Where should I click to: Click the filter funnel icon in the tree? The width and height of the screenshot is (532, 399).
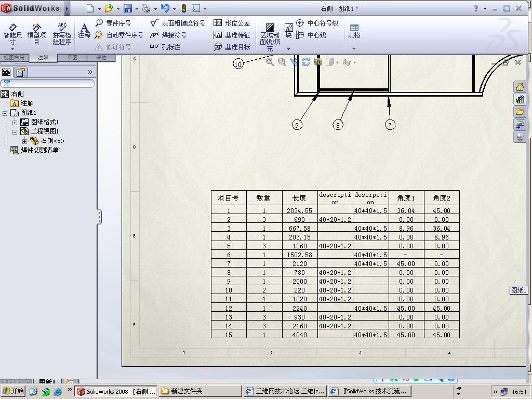(7, 83)
